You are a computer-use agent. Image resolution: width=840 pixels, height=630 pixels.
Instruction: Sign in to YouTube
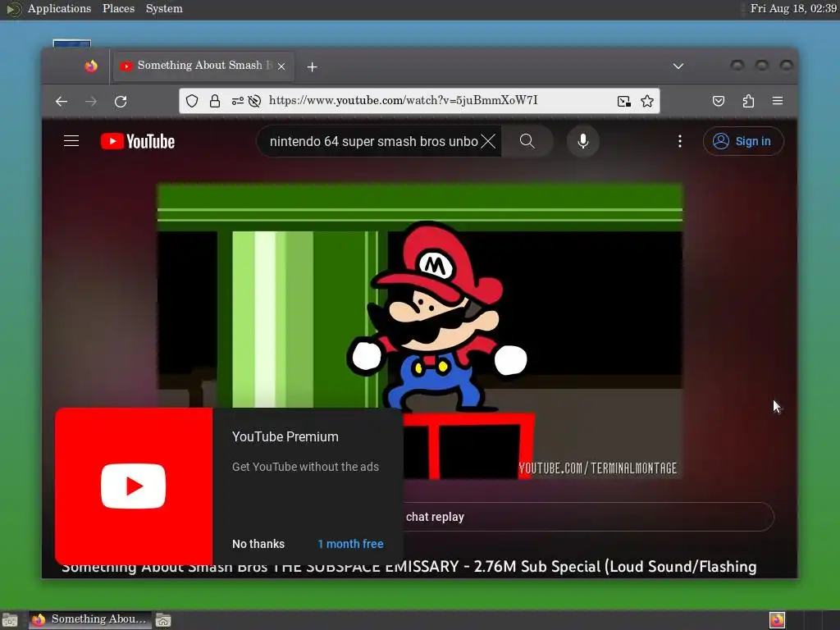tap(743, 141)
